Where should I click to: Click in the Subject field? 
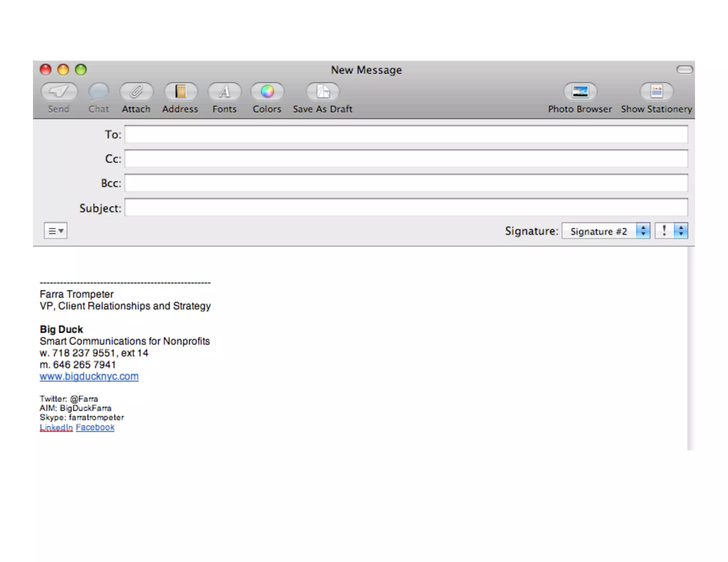pyautogui.click(x=406, y=208)
